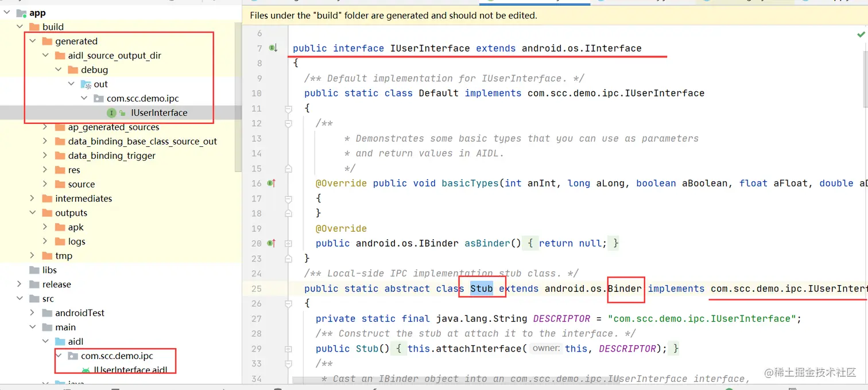Click the highlighted Stub class name on line 25
The height and width of the screenshot is (390, 868).
click(x=482, y=288)
